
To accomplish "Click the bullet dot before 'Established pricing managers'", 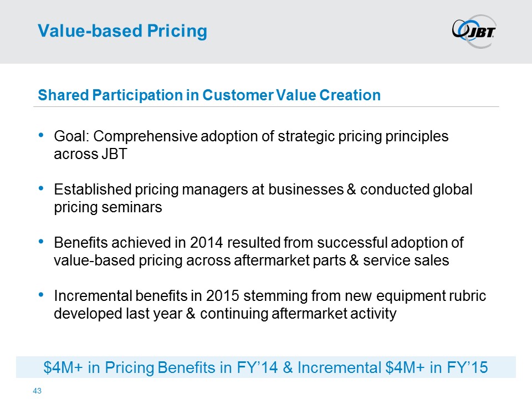I will (x=43, y=189).
